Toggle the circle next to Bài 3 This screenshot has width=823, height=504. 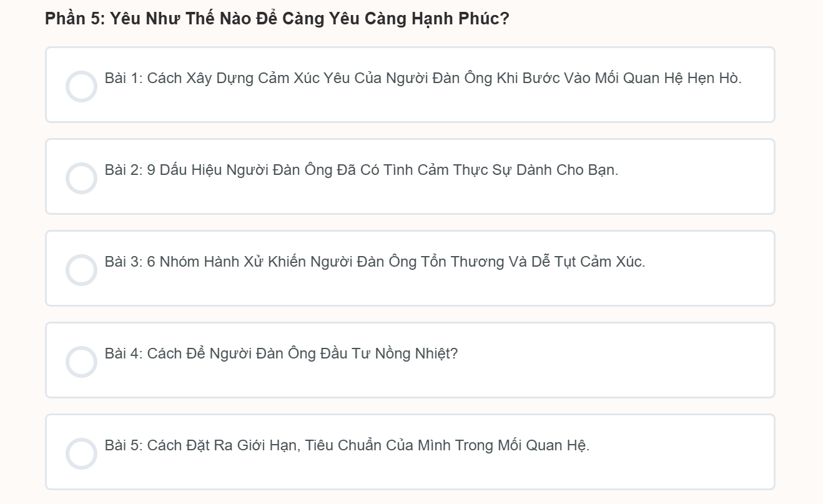[81, 270]
